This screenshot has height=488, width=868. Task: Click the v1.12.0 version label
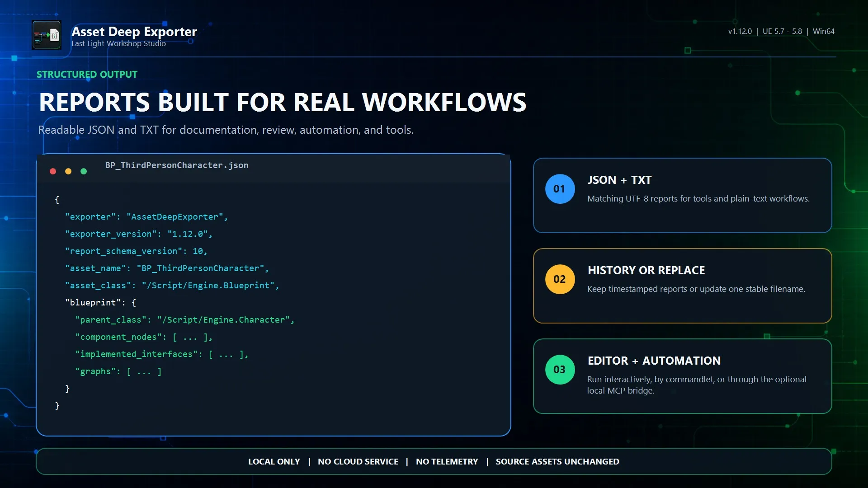pyautogui.click(x=740, y=31)
